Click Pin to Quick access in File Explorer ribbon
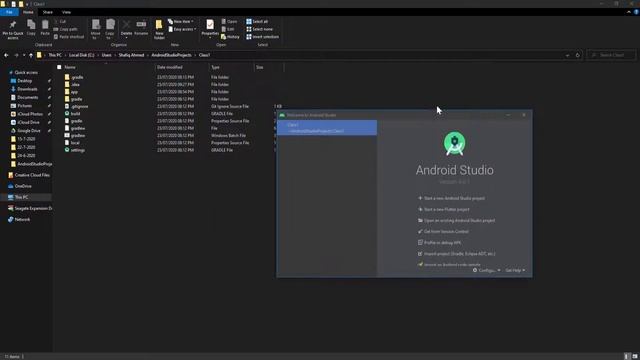This screenshot has width=640, height=360. 13,30
